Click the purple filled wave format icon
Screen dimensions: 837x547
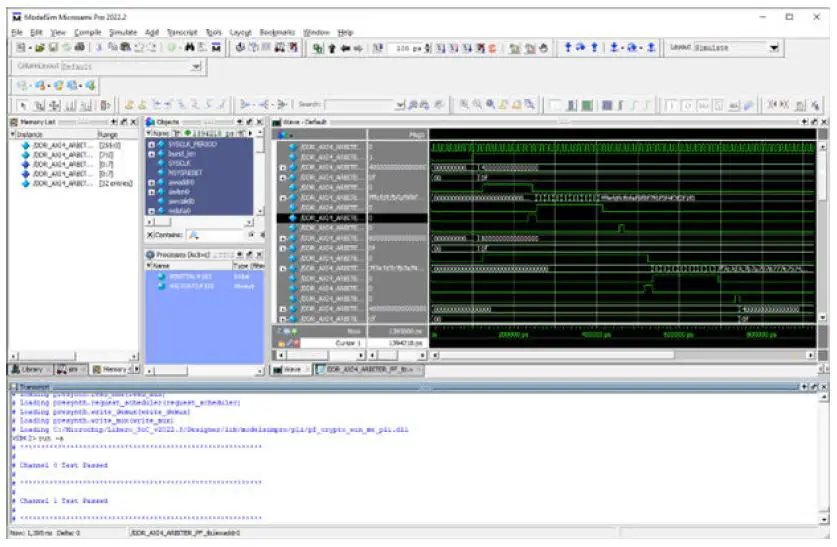coord(607,105)
